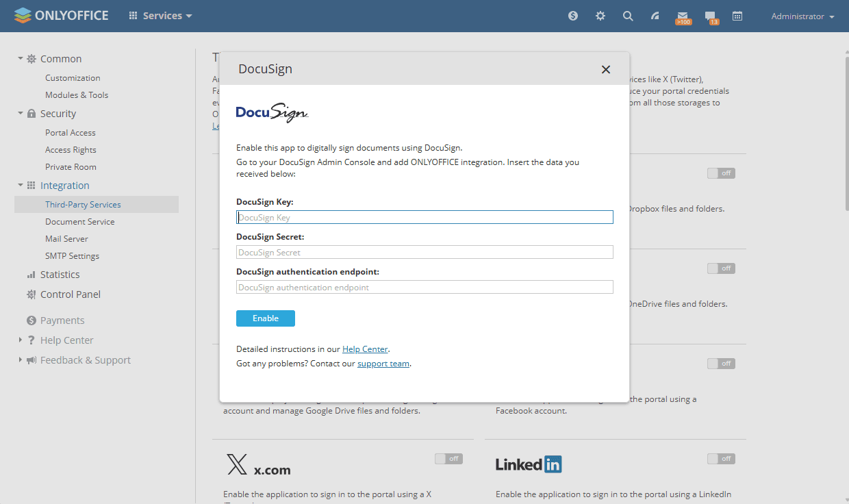Open the feed icon in header
The image size is (849, 504).
click(x=655, y=16)
